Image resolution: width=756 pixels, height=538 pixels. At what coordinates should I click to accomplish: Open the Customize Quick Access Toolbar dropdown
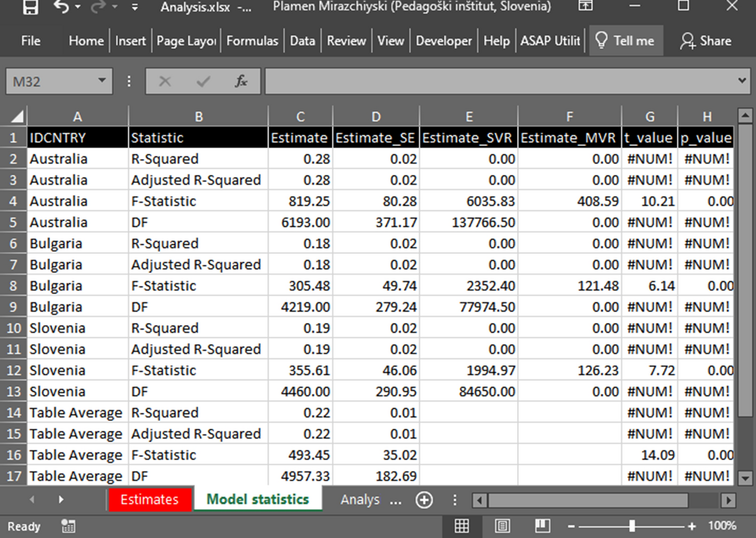[x=135, y=7]
